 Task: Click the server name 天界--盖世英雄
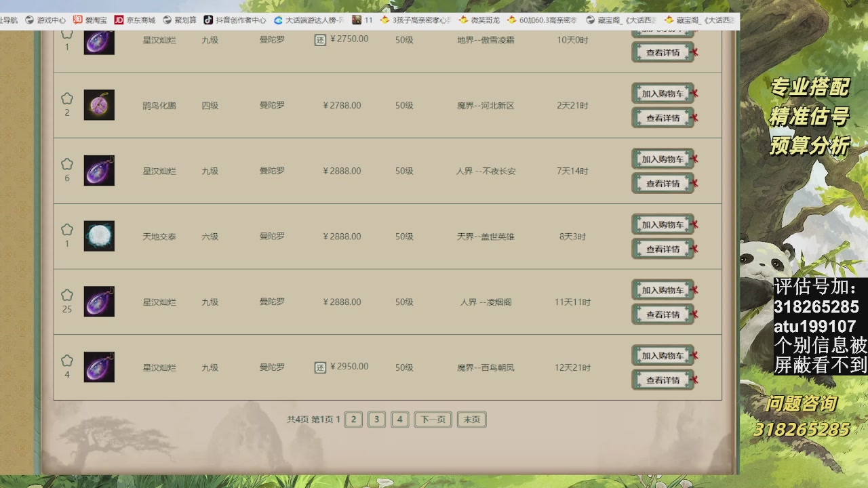pyautogui.click(x=486, y=237)
